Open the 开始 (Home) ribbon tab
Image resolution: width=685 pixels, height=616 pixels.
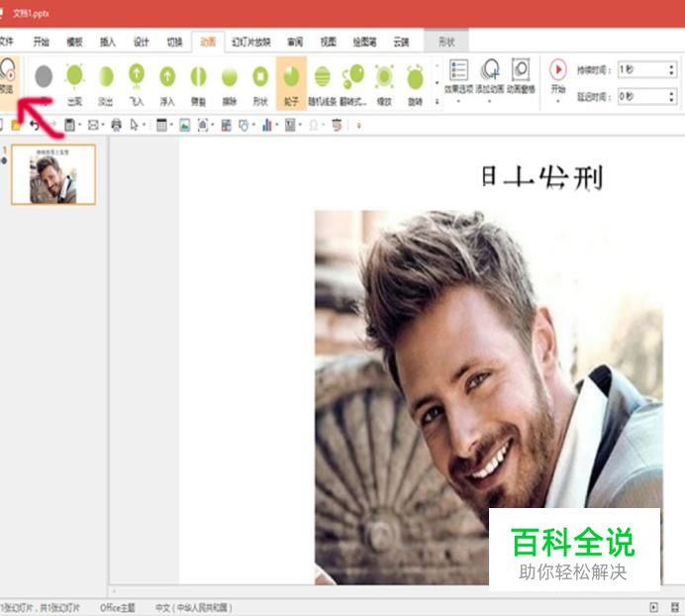tap(41, 42)
